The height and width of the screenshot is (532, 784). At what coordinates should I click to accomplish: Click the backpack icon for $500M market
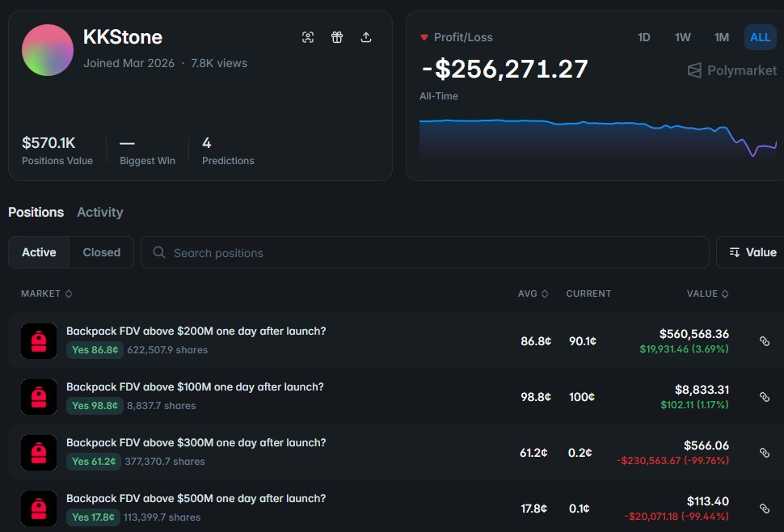pos(39,509)
